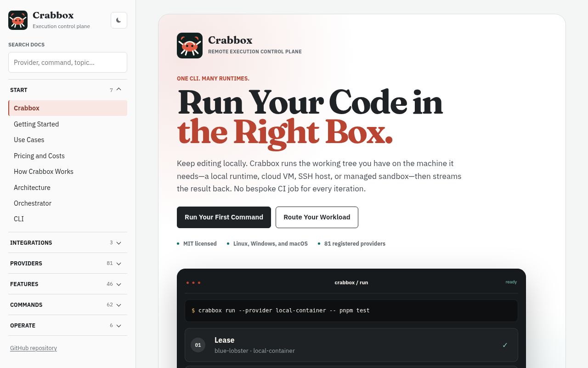Expand the FEATURES section
This screenshot has height=368, width=588.
68,284
